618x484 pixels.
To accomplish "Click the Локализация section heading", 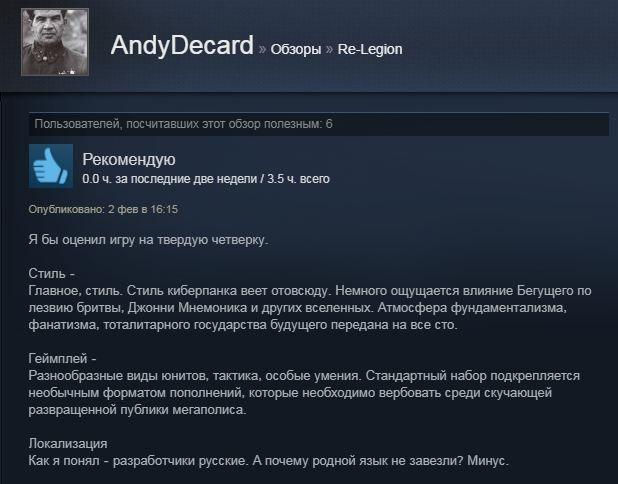I will click(x=68, y=443).
